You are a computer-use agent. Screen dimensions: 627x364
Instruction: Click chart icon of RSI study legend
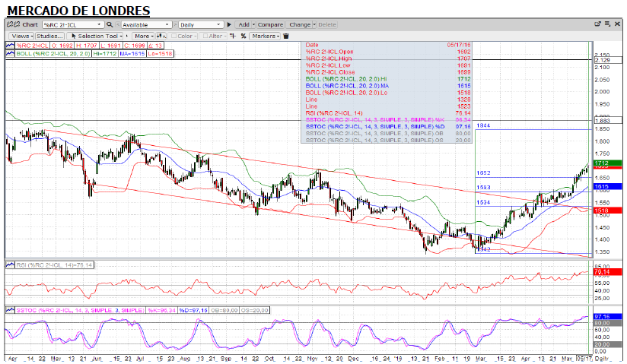pyautogui.click(x=10, y=265)
